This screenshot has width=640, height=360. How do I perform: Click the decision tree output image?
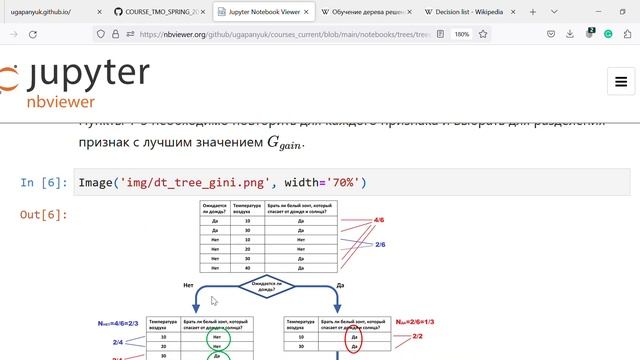coord(266,280)
